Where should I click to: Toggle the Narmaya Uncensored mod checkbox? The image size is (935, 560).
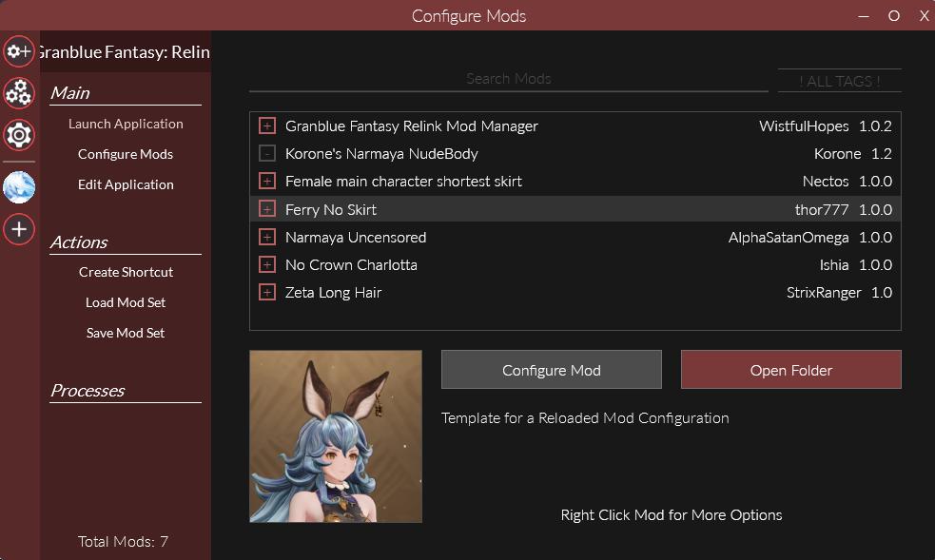click(267, 237)
